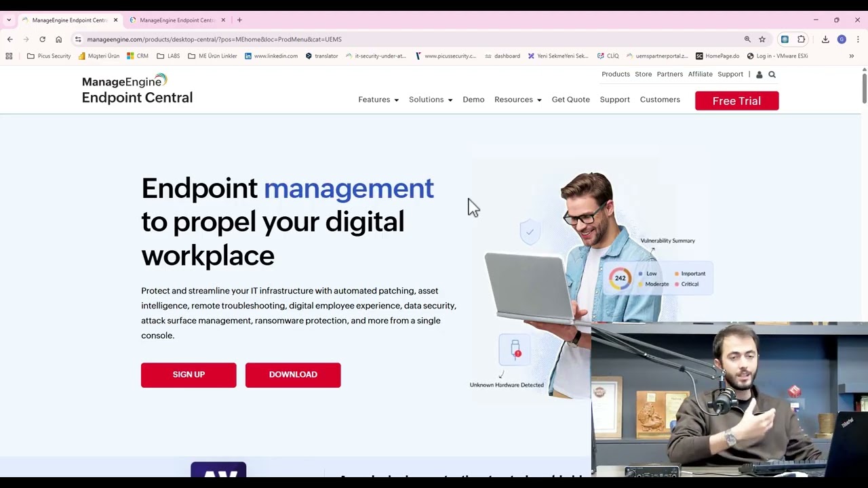Open the HomePage.do bookmark
Screen dimensions: 868x488
(x=717, y=56)
